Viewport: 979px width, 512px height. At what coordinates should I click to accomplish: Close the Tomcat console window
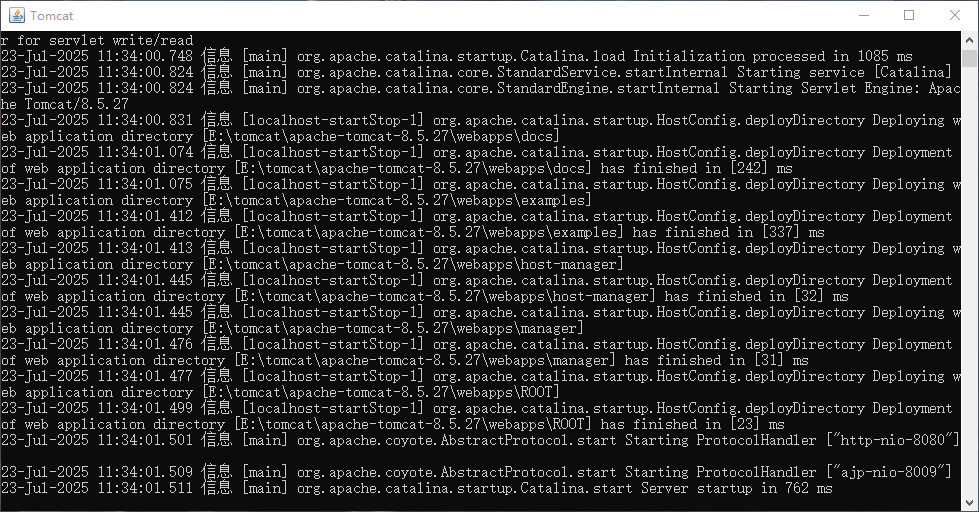[955, 15]
